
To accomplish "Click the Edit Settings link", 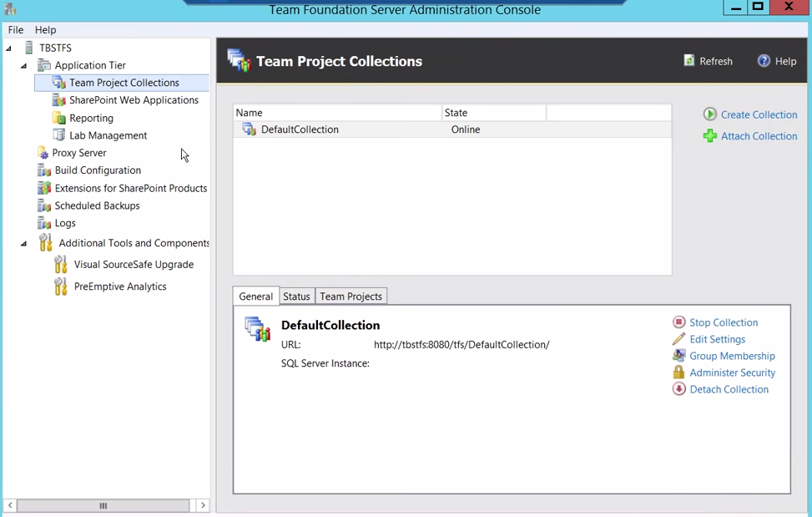I will click(x=717, y=339).
